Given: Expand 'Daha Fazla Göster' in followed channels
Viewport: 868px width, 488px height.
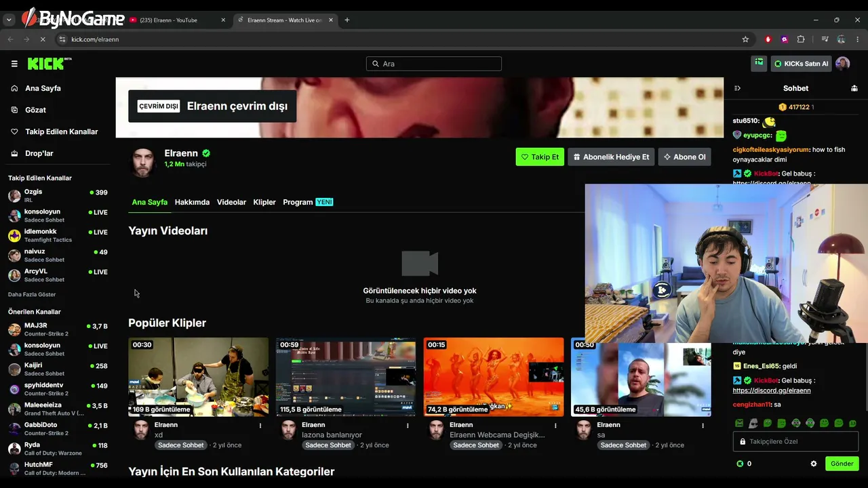Looking at the screenshot, I should (32, 294).
